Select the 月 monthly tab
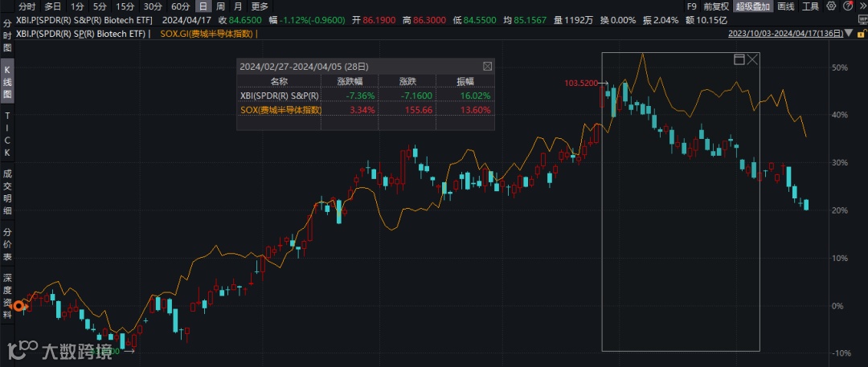The height and width of the screenshot is (367, 868). (238, 6)
